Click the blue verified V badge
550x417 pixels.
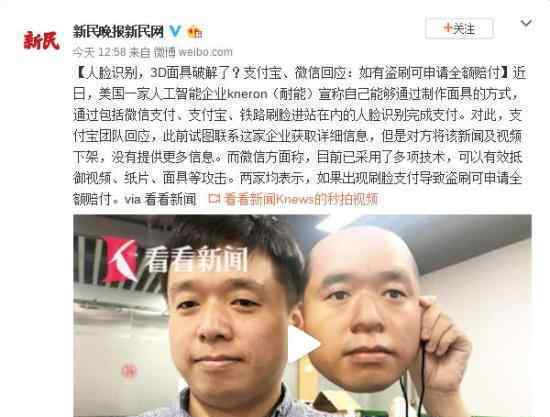click(x=175, y=32)
